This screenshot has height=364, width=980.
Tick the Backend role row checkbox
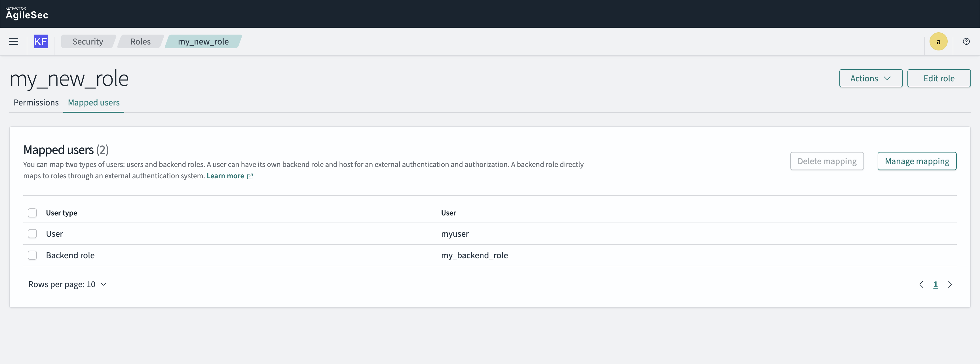click(x=32, y=255)
